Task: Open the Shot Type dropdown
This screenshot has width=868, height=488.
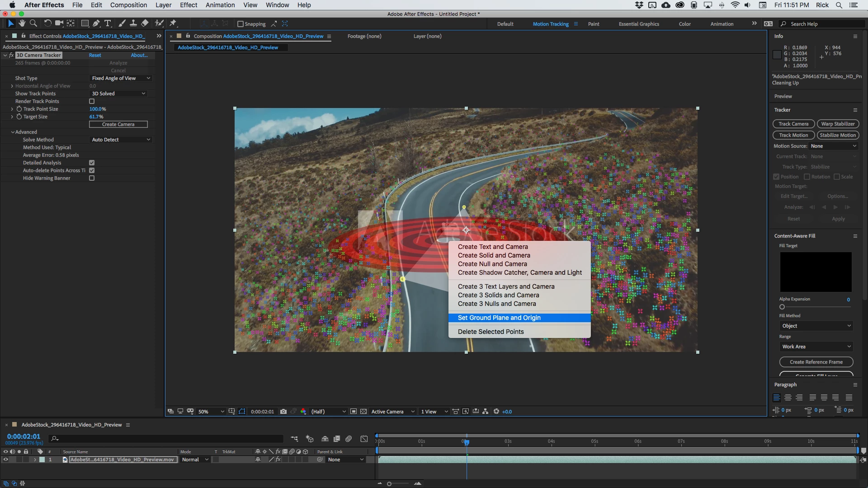Action: [120, 78]
